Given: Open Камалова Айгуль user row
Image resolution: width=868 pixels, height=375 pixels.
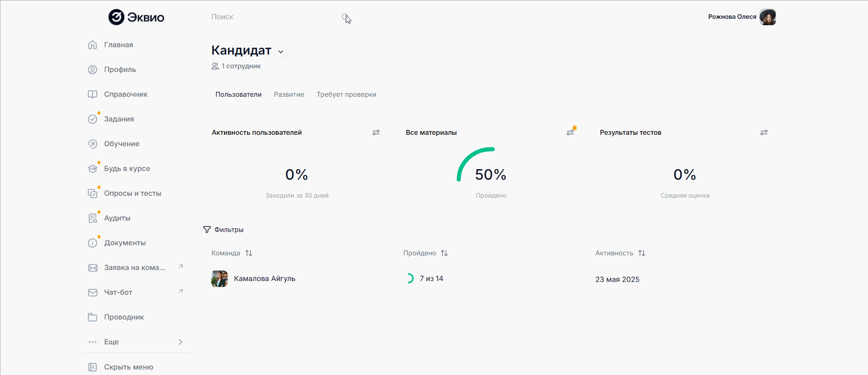Looking at the screenshot, I should click(264, 279).
